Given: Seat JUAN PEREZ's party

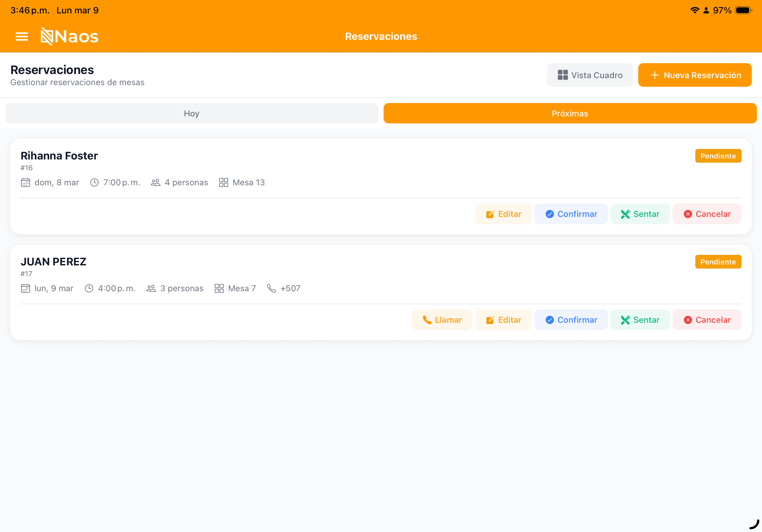Looking at the screenshot, I should point(639,320).
